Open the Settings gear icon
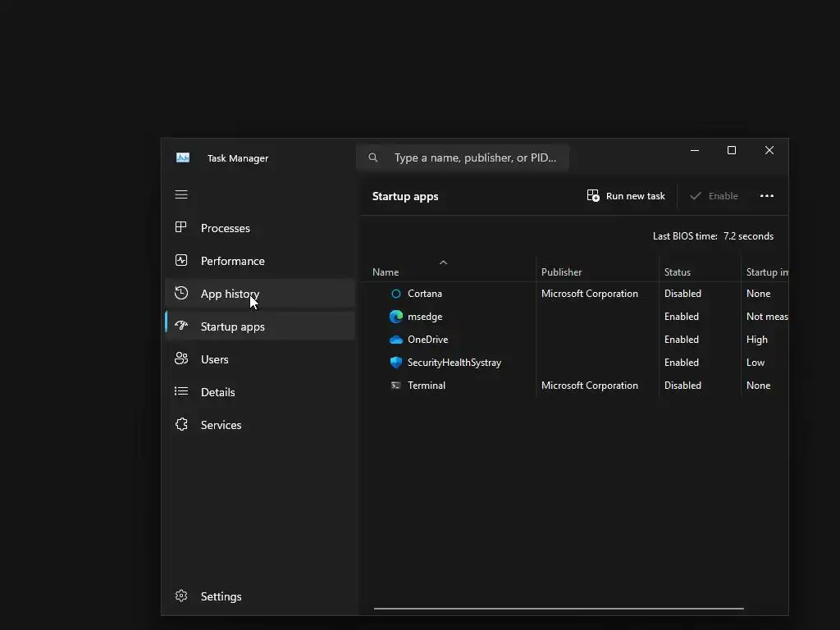The width and height of the screenshot is (840, 630). (x=181, y=596)
